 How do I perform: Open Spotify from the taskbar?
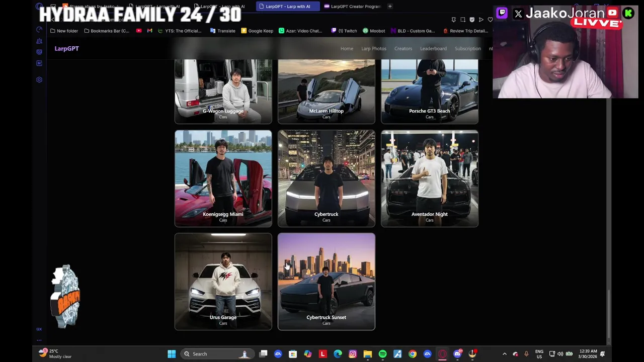point(382,354)
